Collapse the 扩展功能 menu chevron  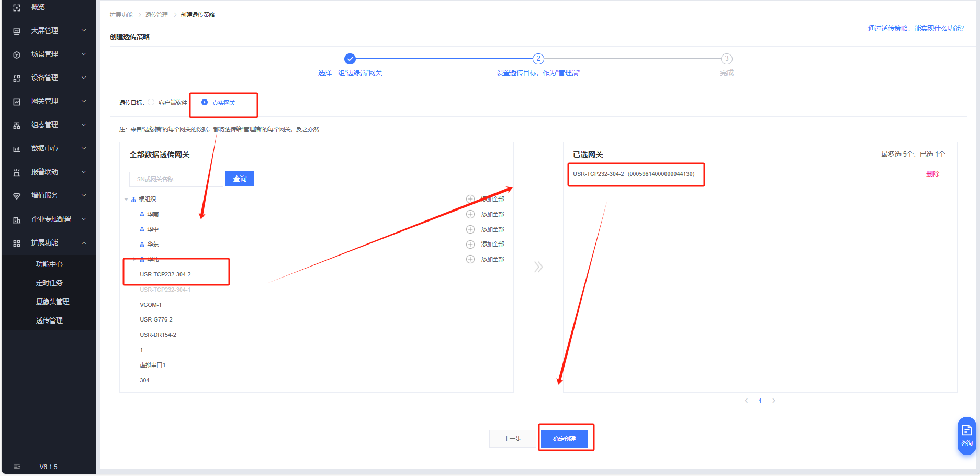84,243
